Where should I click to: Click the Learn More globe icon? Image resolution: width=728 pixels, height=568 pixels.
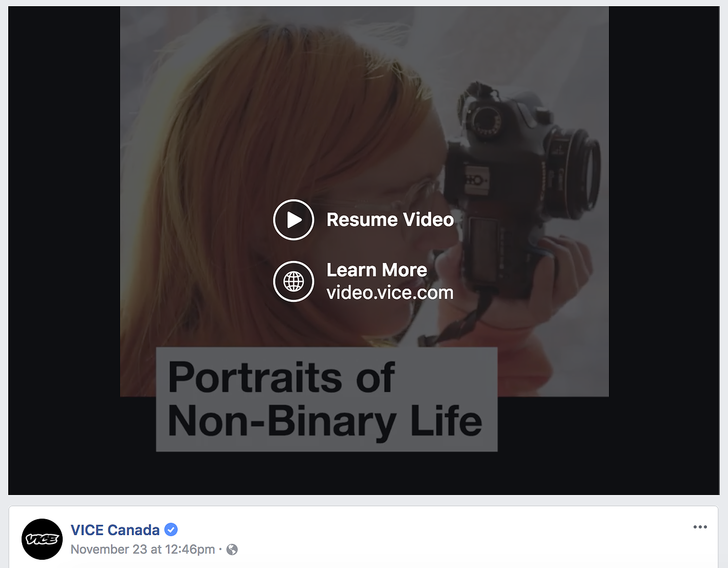[x=293, y=282]
